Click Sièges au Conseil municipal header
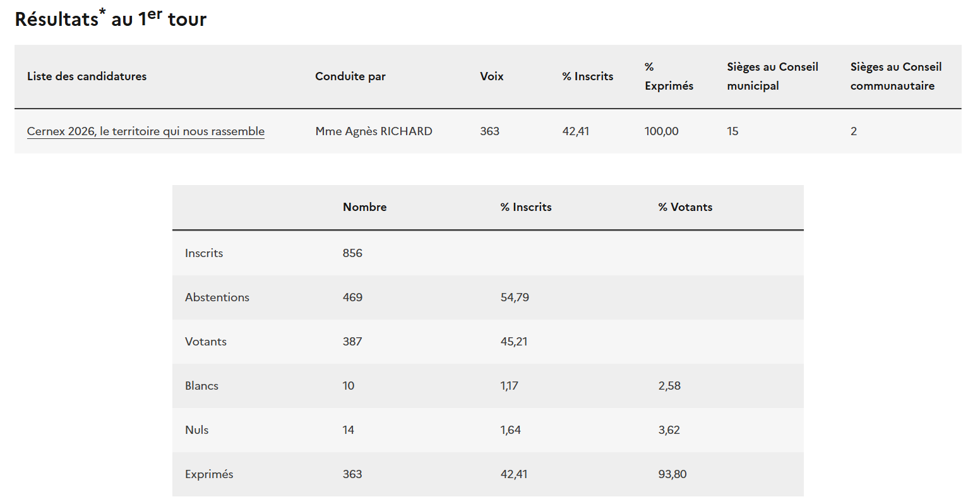 click(x=772, y=76)
